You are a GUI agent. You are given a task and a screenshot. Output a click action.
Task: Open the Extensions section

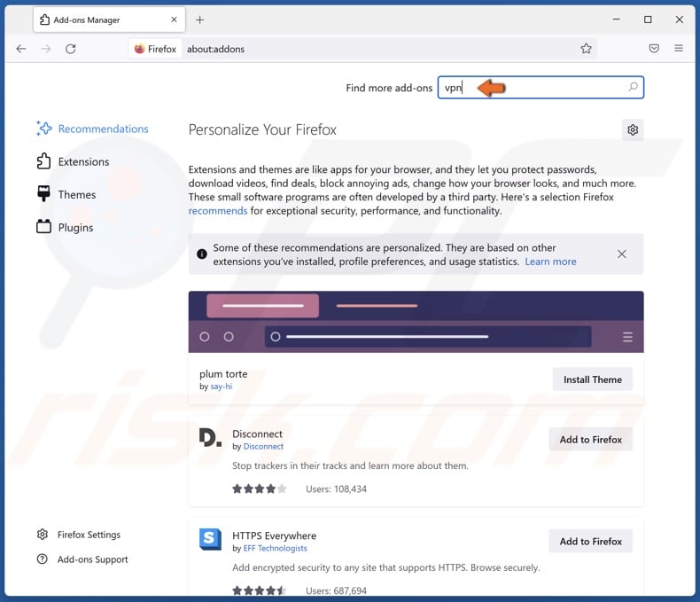pos(74,161)
